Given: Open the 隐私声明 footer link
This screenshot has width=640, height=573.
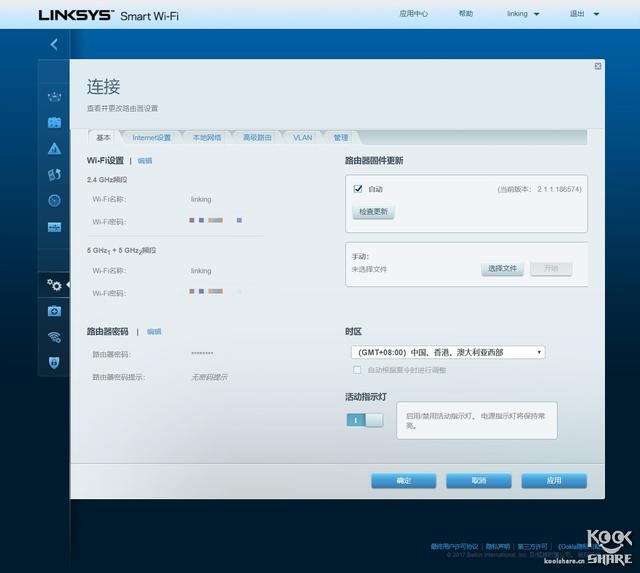Looking at the screenshot, I should coord(498,546).
